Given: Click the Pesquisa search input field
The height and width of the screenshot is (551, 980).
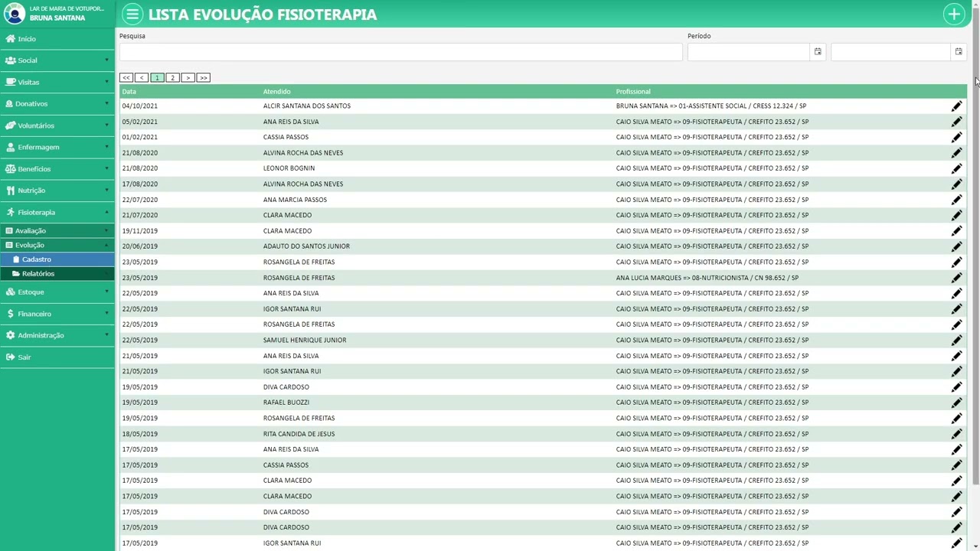Looking at the screenshot, I should pyautogui.click(x=400, y=52).
